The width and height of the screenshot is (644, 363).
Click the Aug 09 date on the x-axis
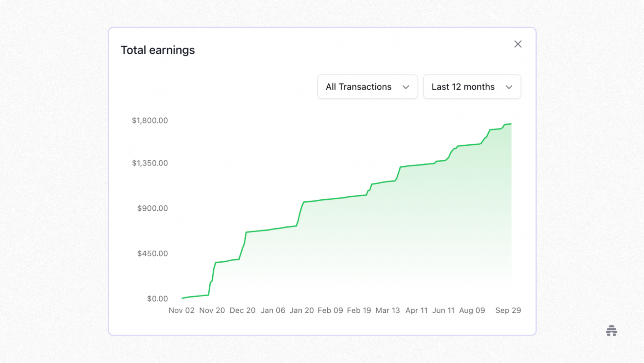coord(472,310)
